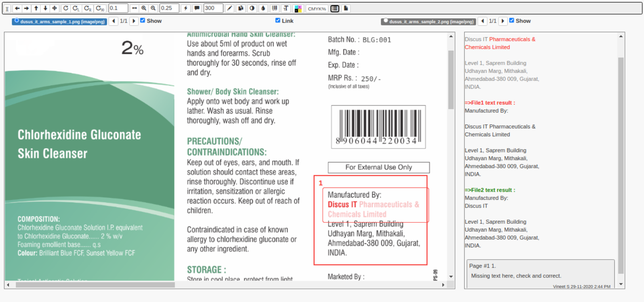Click image viewer scroll right arrow
Image resolution: width=644 pixels, height=302 pixels.
444,285
